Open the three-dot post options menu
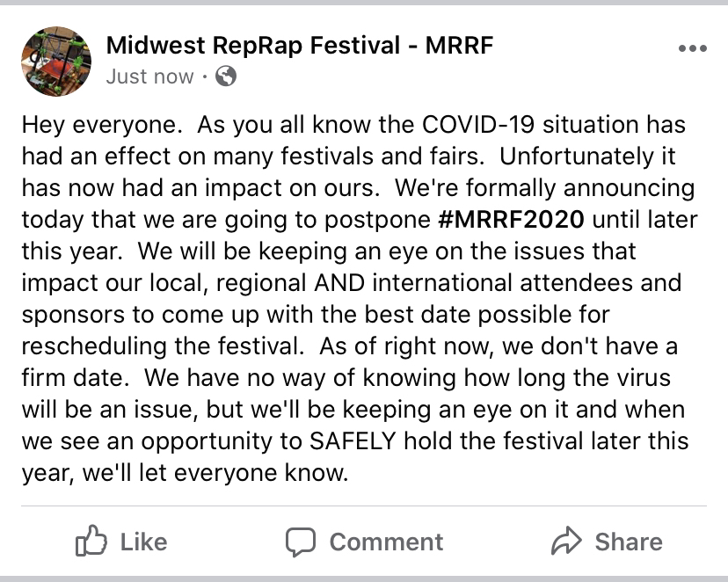This screenshot has height=582, width=728. (x=693, y=48)
